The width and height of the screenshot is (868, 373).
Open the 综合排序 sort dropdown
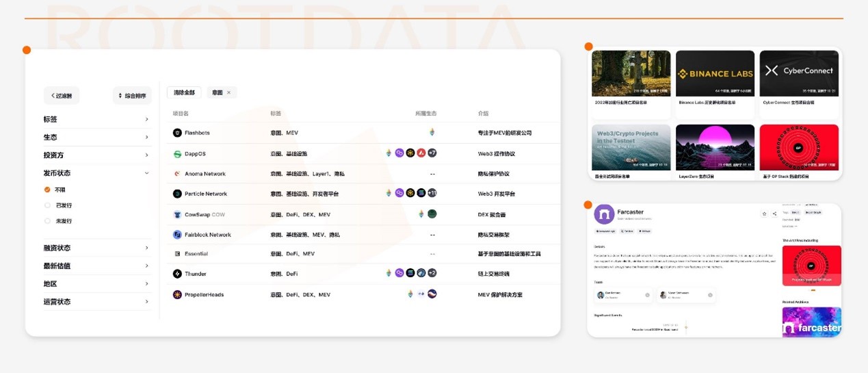coord(132,96)
